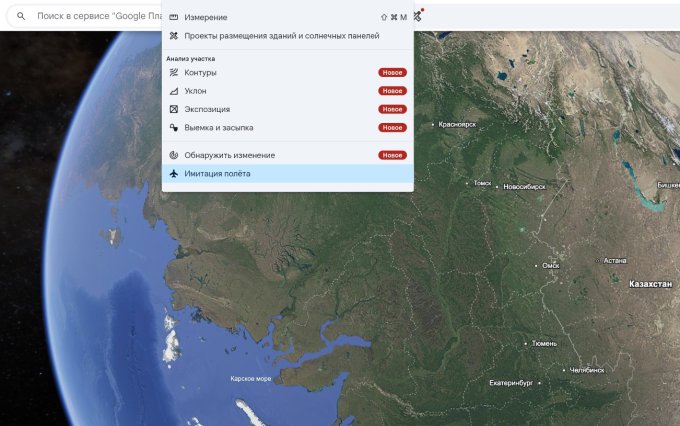Choose Выемка и засыпка option
This screenshot has height=426, width=680.
(288, 128)
